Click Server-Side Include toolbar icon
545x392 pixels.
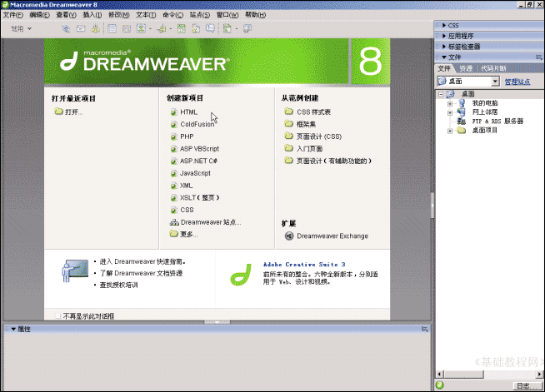pos(196,29)
